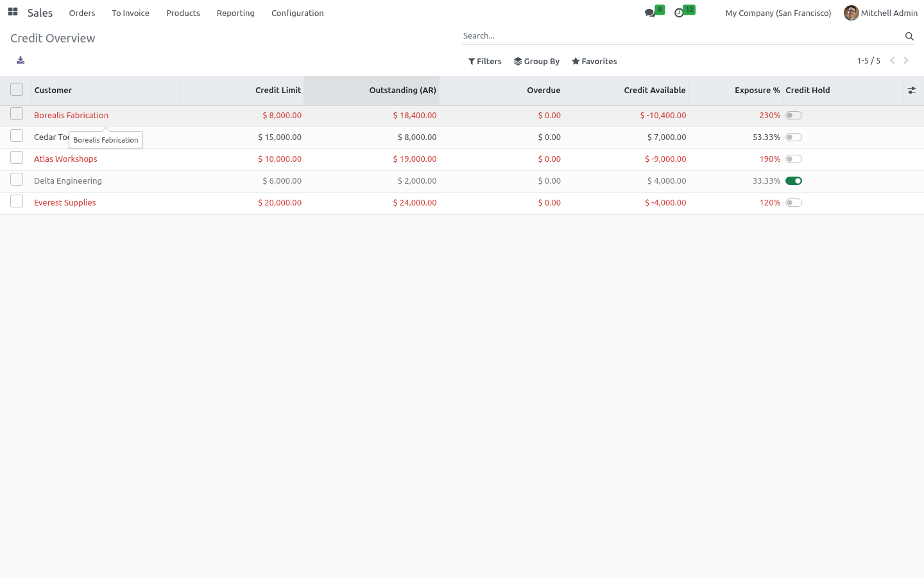924x578 pixels.
Task: Disable credit hold for Delta Engineering
Action: (794, 181)
